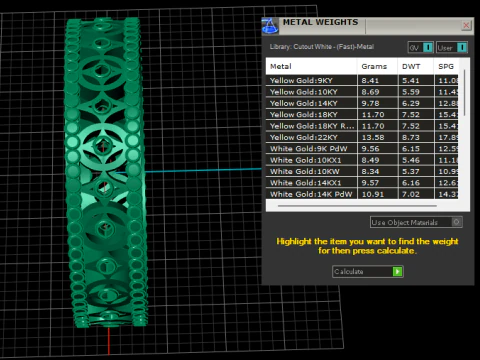Select the Yellow Gold:14KY row
Screen dimensions: 480x360
click(362, 103)
